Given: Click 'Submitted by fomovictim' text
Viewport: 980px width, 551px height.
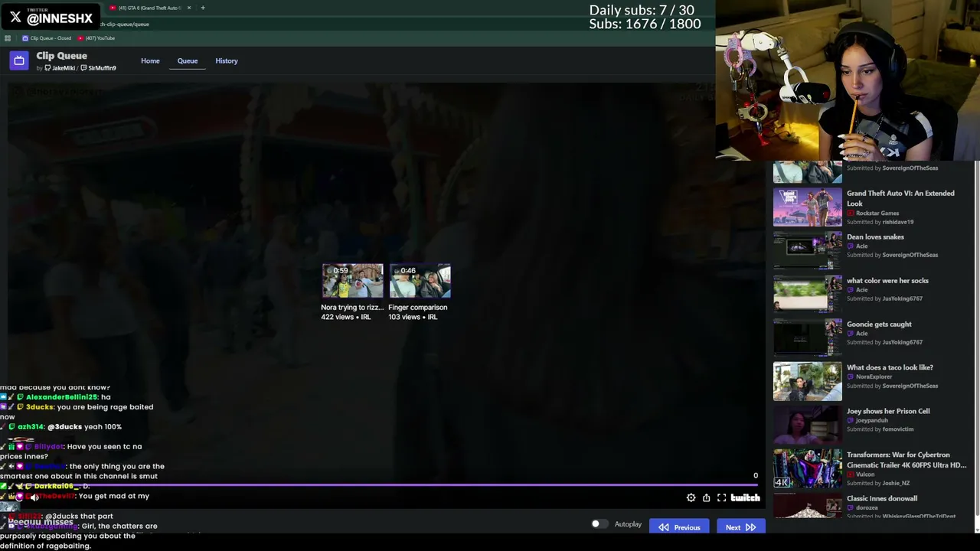Looking at the screenshot, I should (880, 430).
